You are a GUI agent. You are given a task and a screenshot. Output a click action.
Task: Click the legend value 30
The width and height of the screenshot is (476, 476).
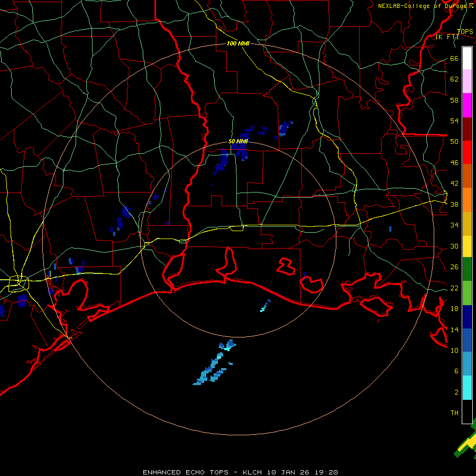[454, 246]
